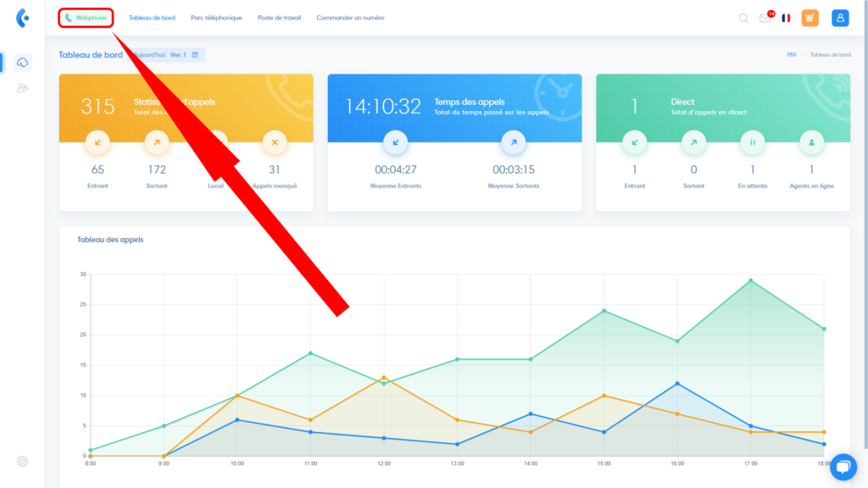Click the PBX breadcrumb link
This screenshot has height=488, width=868.
click(x=792, y=54)
